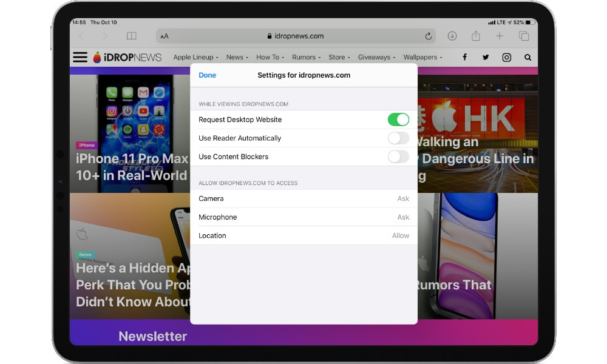Open the AA text size menu

coord(164,36)
